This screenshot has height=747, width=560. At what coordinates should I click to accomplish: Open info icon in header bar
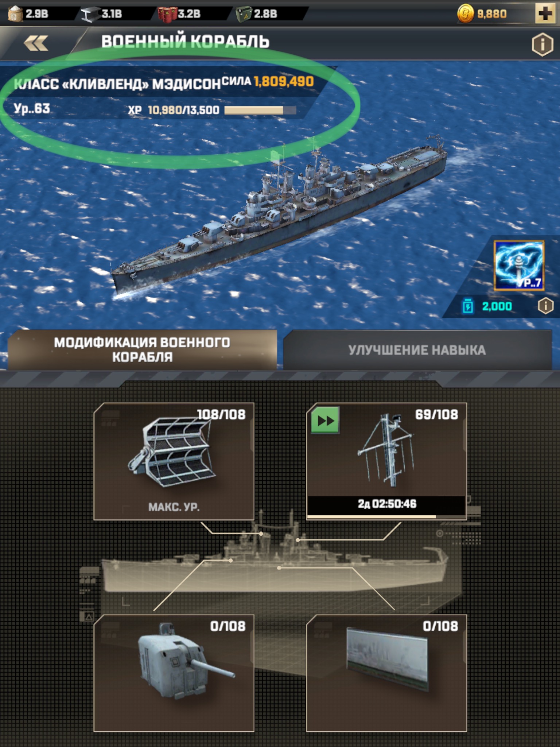[542, 44]
